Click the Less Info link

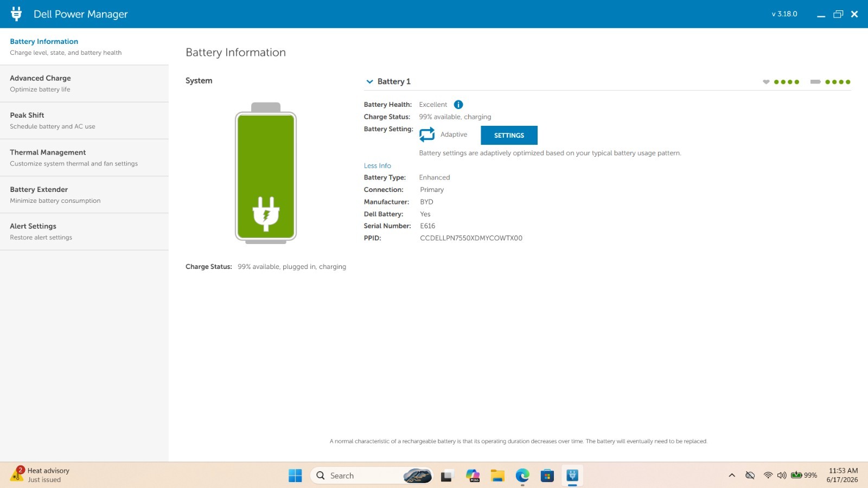click(x=377, y=166)
